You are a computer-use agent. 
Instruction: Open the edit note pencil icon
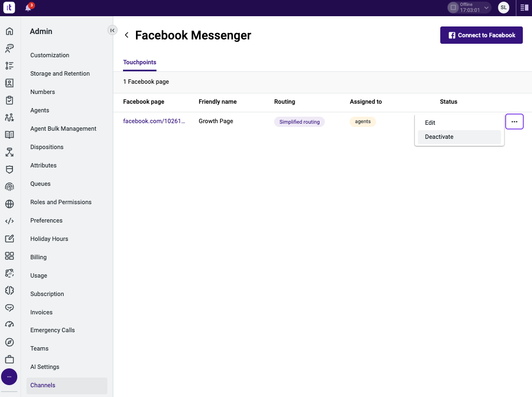pos(10,238)
